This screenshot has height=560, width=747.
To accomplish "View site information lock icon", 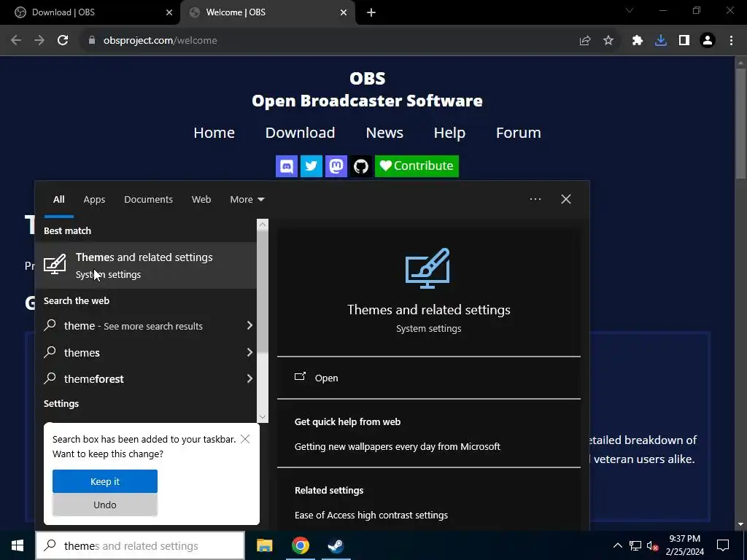I will (92, 41).
